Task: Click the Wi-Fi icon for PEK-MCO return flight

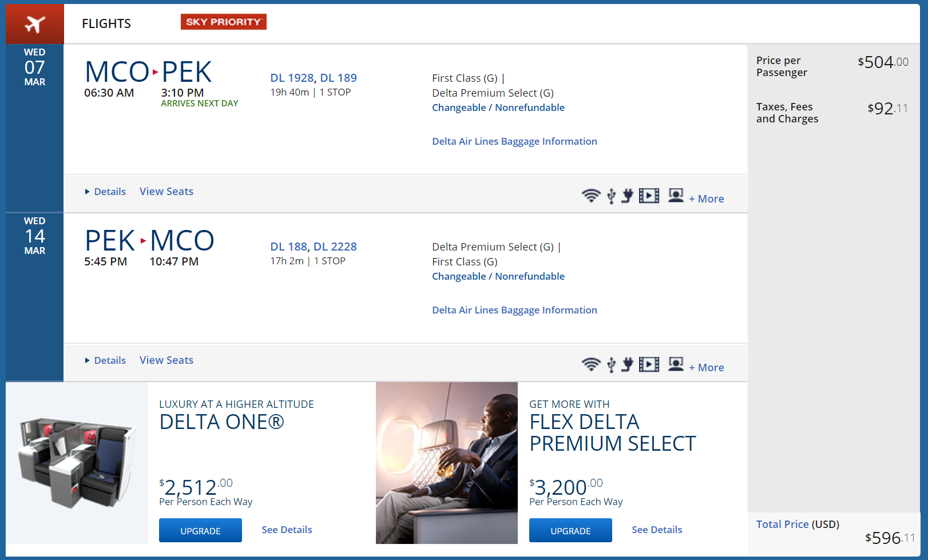Action: coord(591,365)
